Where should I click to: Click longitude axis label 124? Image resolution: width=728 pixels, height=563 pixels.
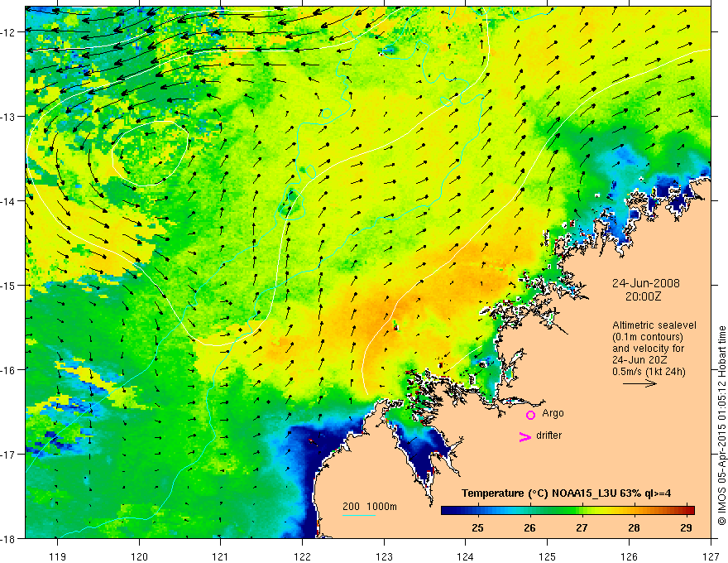[466, 556]
